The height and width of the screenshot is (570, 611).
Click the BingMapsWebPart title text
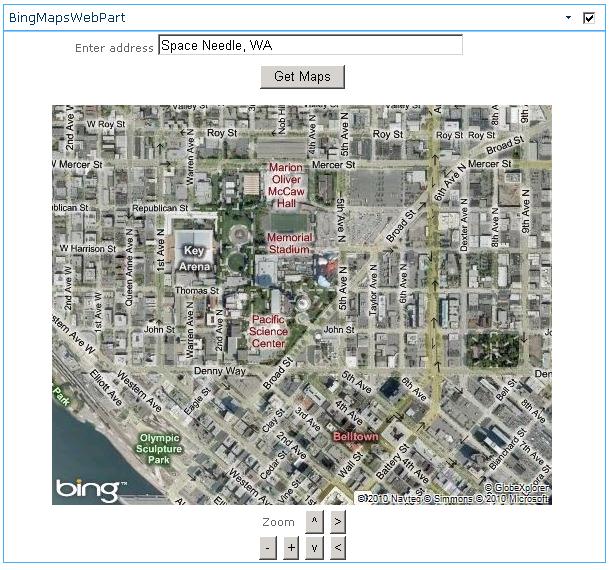pyautogui.click(x=67, y=18)
